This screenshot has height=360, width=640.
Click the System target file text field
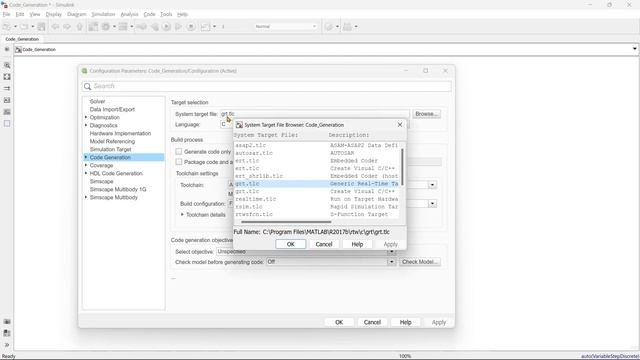pyautogui.click(x=314, y=114)
